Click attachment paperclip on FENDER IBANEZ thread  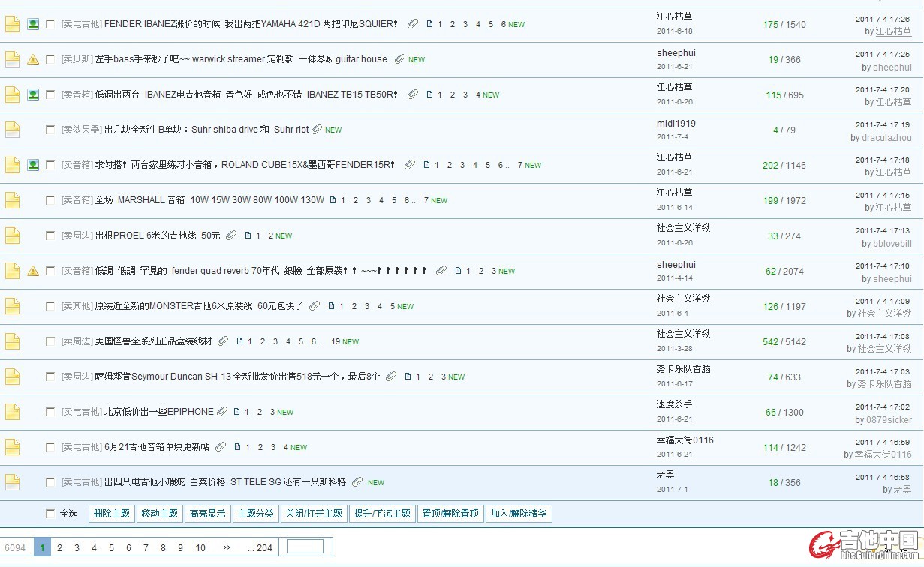tap(413, 24)
